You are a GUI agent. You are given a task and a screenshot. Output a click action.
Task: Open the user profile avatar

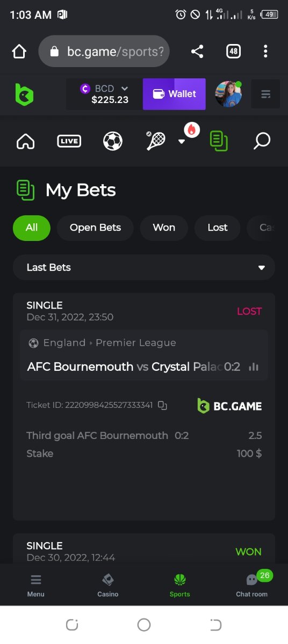pyautogui.click(x=228, y=94)
